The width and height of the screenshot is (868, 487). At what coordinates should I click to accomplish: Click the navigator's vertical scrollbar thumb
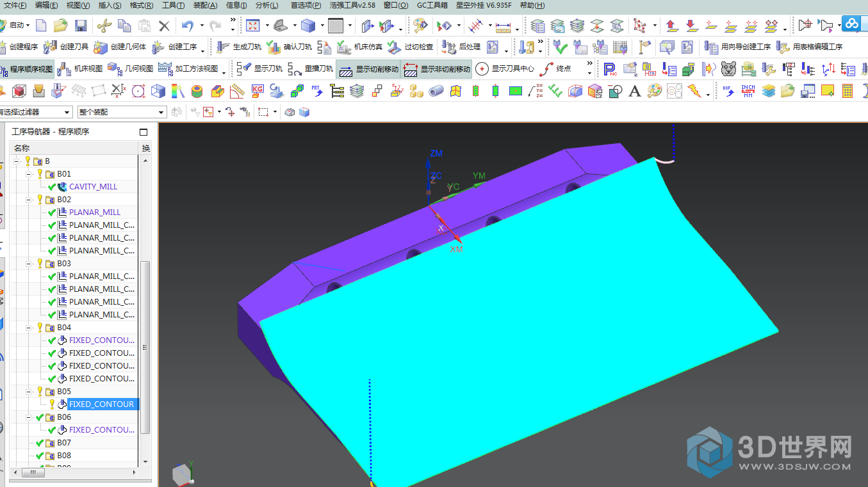point(145,347)
